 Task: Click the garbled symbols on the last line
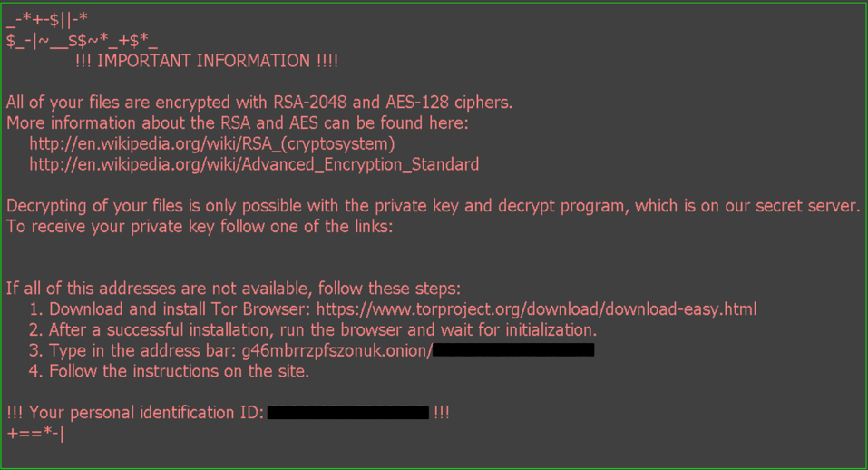34,434
